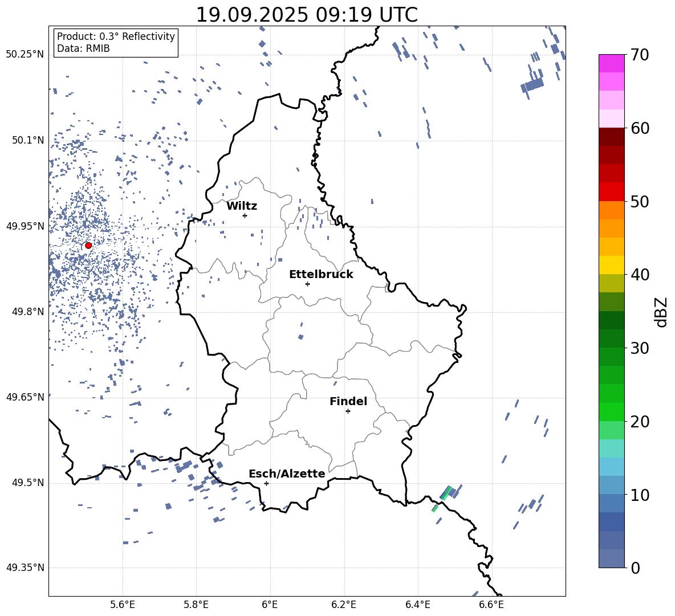
Task: Click the bright red colorbar segment above 50
Action: click(611, 192)
